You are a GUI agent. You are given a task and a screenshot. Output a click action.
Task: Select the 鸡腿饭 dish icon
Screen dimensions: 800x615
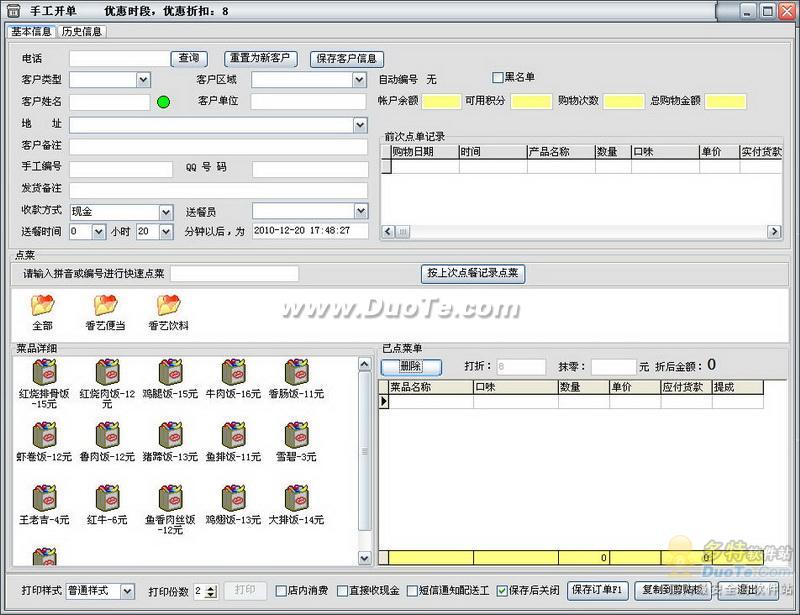pos(169,374)
